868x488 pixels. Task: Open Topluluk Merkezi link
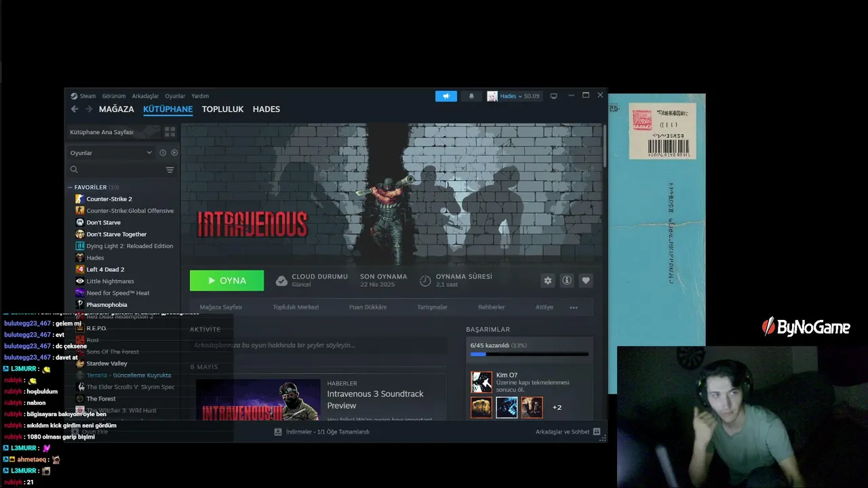point(296,308)
